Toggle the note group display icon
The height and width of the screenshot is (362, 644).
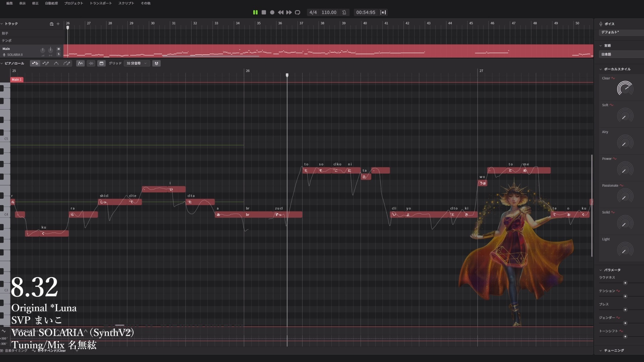tap(102, 63)
